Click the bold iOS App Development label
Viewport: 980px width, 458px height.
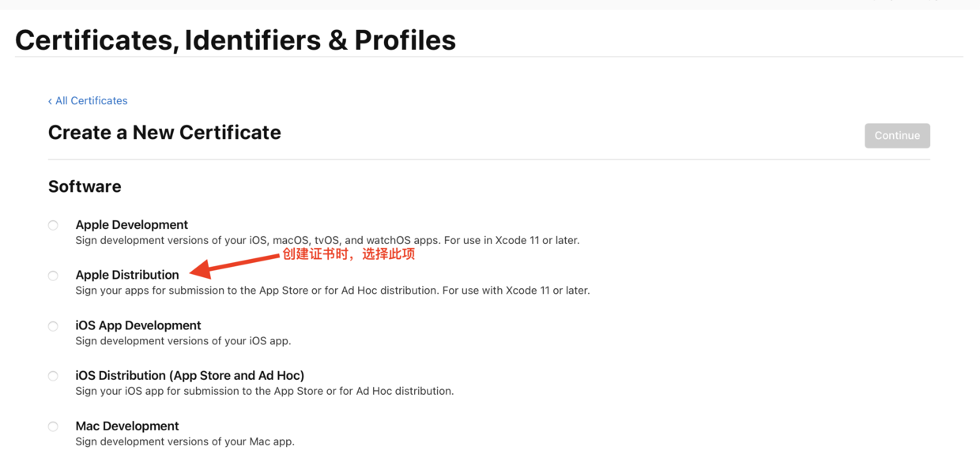tap(138, 325)
